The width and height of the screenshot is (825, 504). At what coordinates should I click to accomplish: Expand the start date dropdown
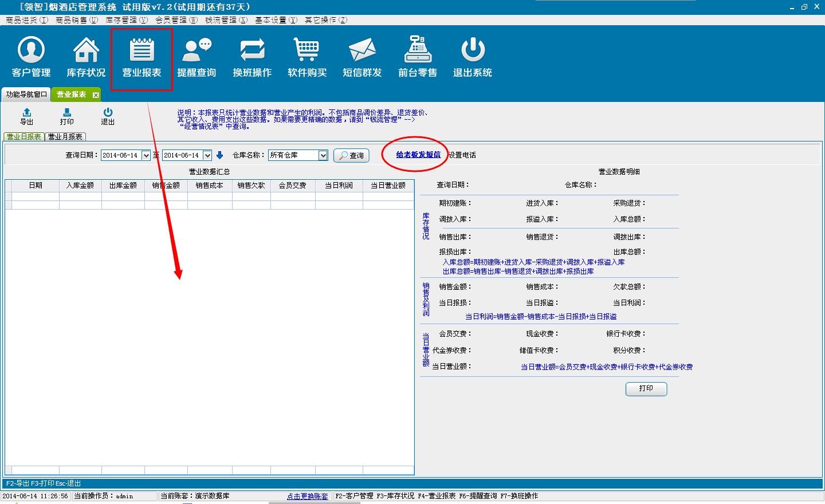coord(146,156)
